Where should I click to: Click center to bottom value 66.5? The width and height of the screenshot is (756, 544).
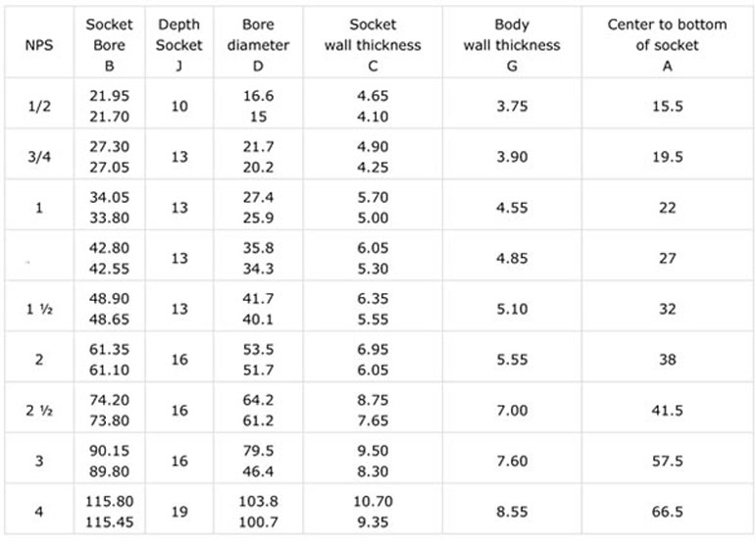668,512
